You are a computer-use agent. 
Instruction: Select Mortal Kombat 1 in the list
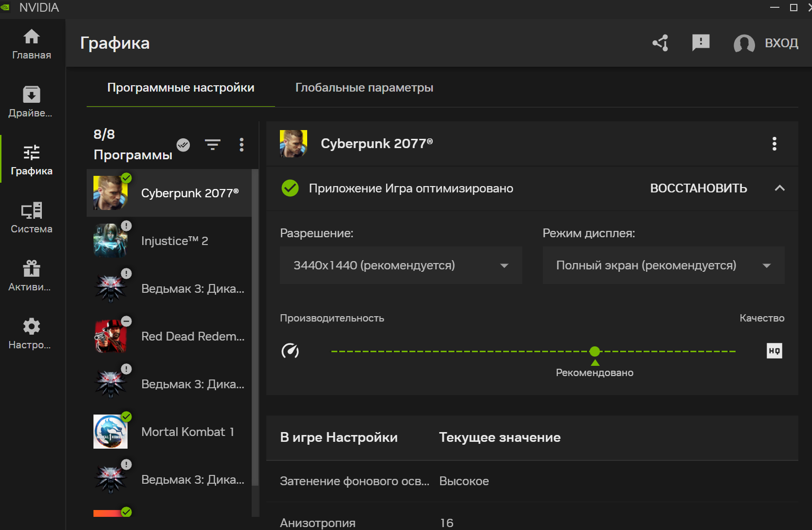click(169, 432)
